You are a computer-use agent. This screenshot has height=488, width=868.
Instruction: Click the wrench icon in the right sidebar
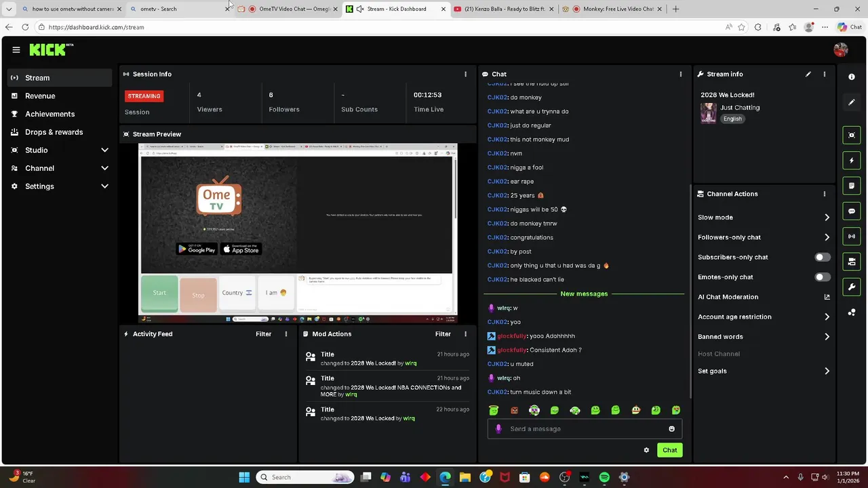(852, 287)
